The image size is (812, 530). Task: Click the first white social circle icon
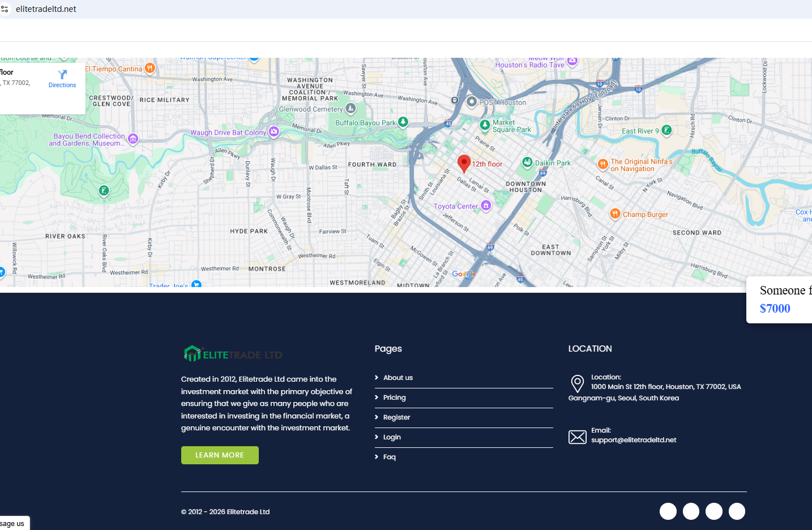668,511
